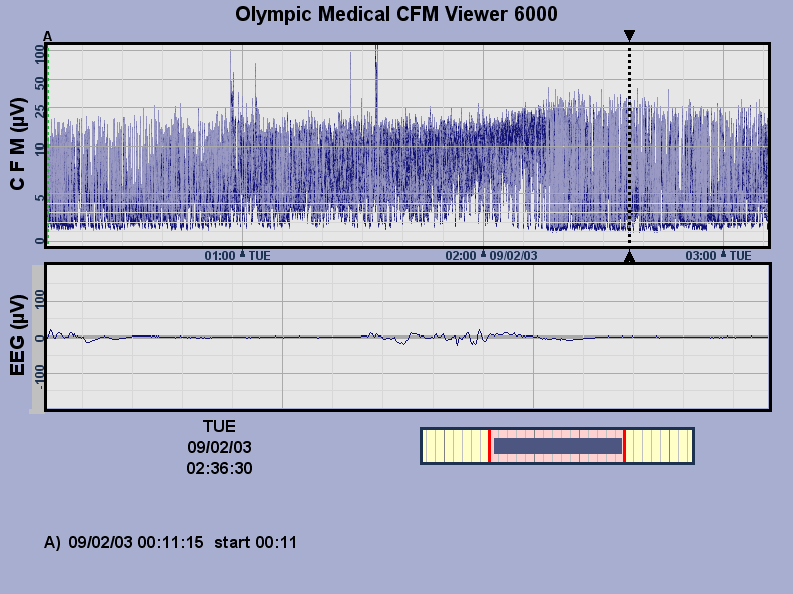The image size is (793, 594).
Task: Click the 'A' marker label above the CFM trace
Action: [x=48, y=36]
